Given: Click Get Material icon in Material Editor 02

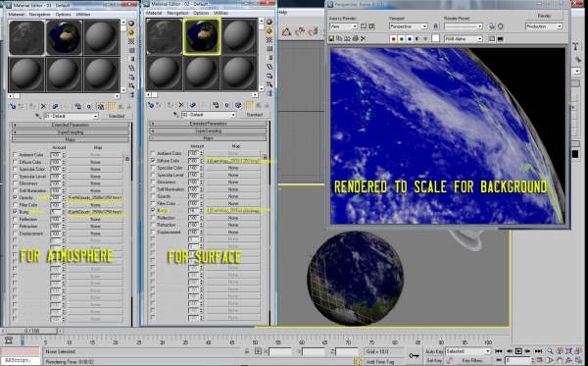Looking at the screenshot, I should 151,105.
